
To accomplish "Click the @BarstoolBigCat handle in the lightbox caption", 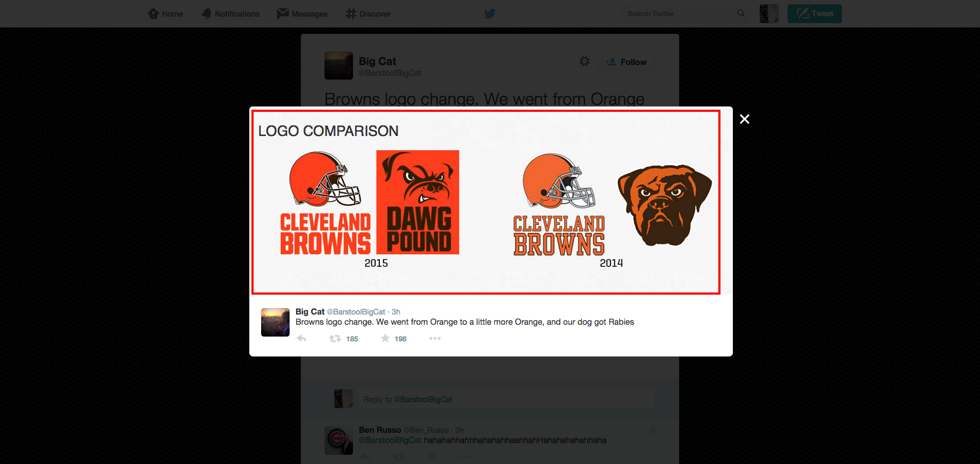I will coord(356,312).
